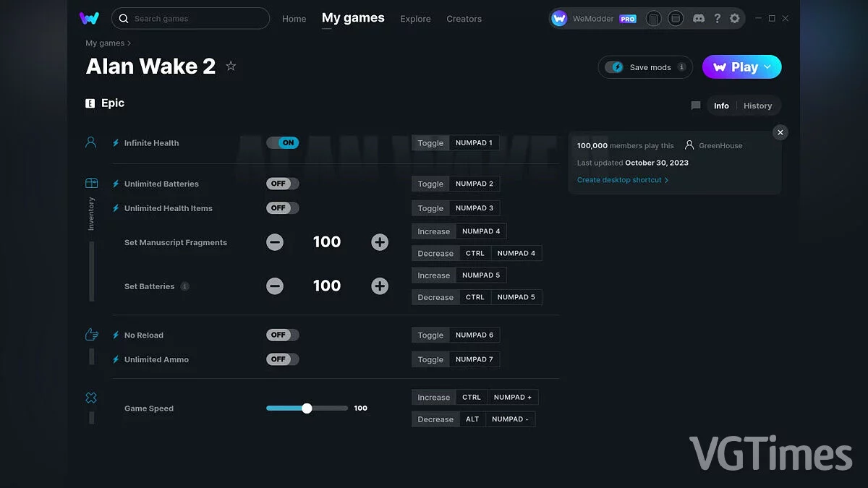Open the My games breadcrumb
Screen dimensions: 868x488
[x=105, y=43]
